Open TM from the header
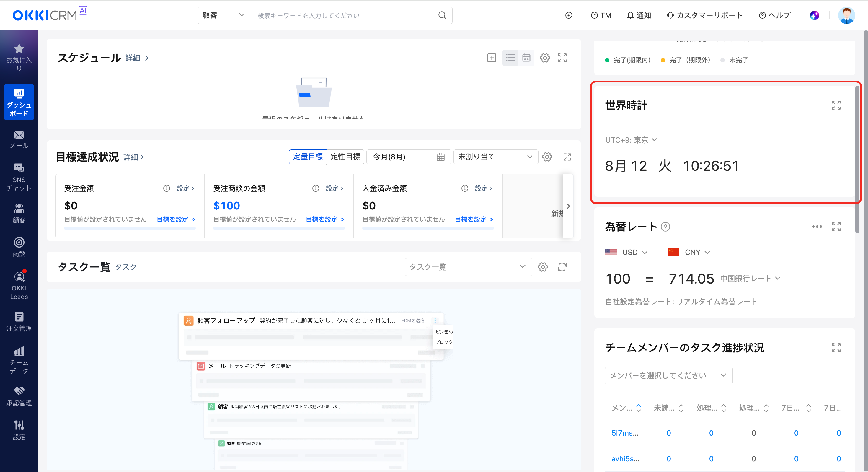The height and width of the screenshot is (472, 868). pos(601,15)
